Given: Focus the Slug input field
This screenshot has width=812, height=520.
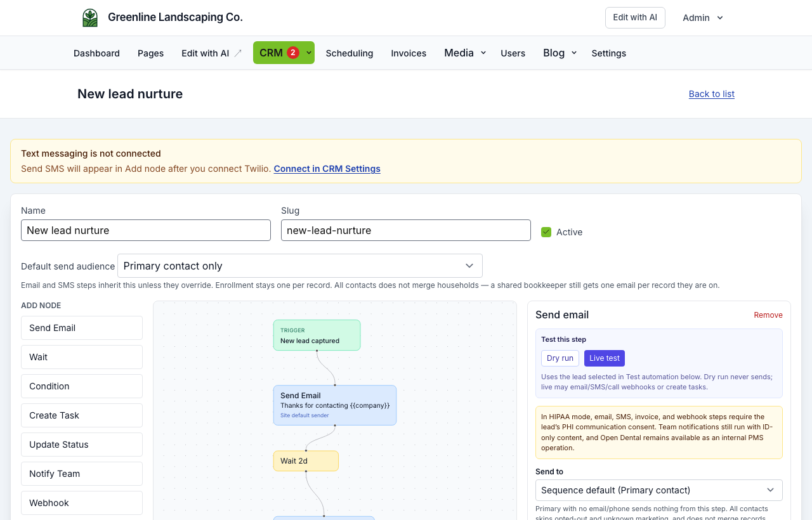Looking at the screenshot, I should pos(406,230).
